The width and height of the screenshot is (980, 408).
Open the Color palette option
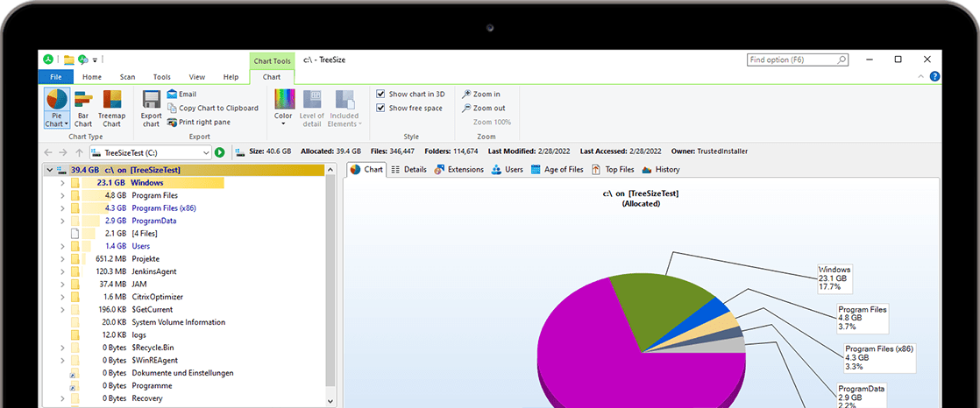284,108
